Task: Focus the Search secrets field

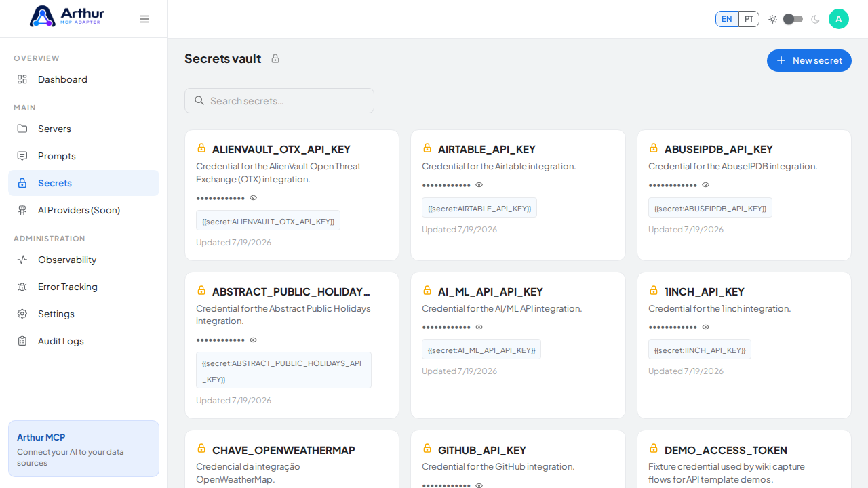Action: pos(279,100)
